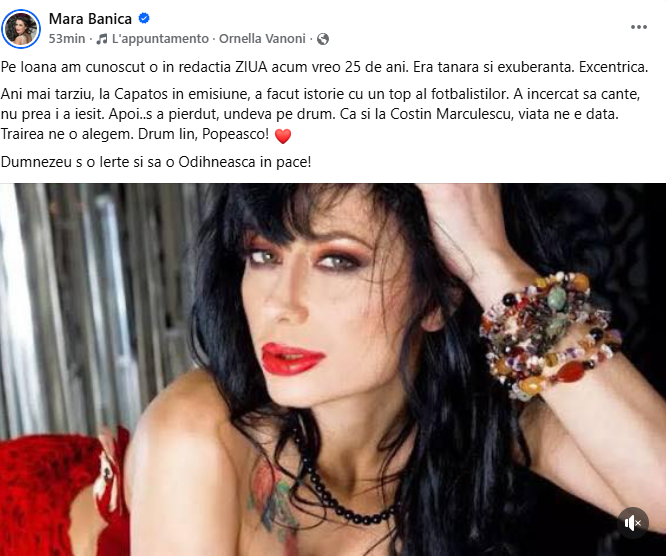Image resolution: width=666 pixels, height=556 pixels.
Task: Open the three-dot post options menu
Action: pyautogui.click(x=638, y=27)
